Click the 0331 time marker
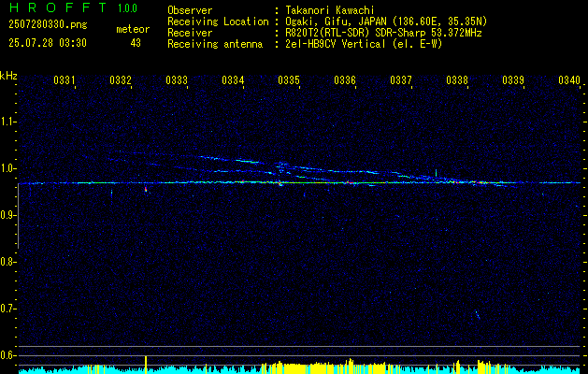Screen dimensions: 588x374 pyautogui.click(x=65, y=79)
